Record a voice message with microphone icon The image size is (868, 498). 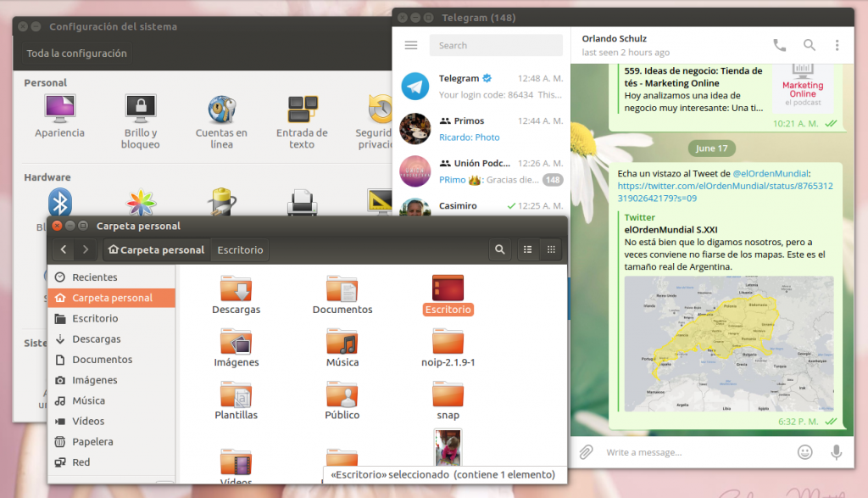pyautogui.click(x=837, y=452)
